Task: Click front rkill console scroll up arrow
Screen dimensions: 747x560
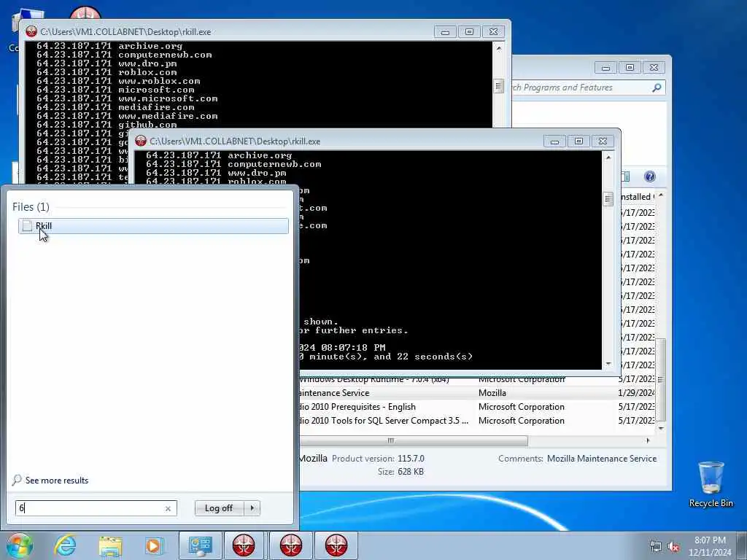Action: pyautogui.click(x=608, y=157)
